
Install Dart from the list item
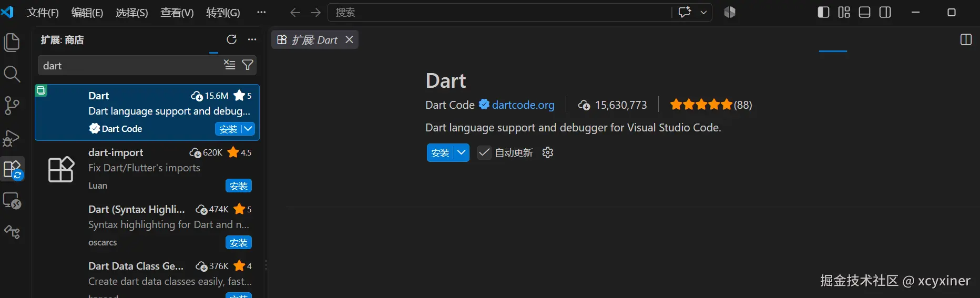pos(228,129)
